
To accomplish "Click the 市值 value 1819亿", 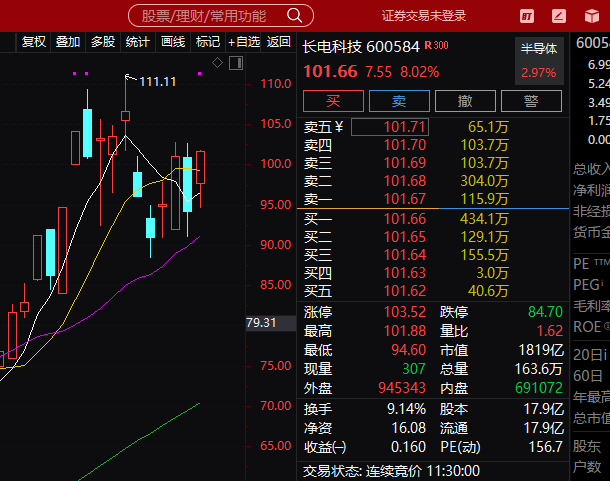I will click(541, 350).
